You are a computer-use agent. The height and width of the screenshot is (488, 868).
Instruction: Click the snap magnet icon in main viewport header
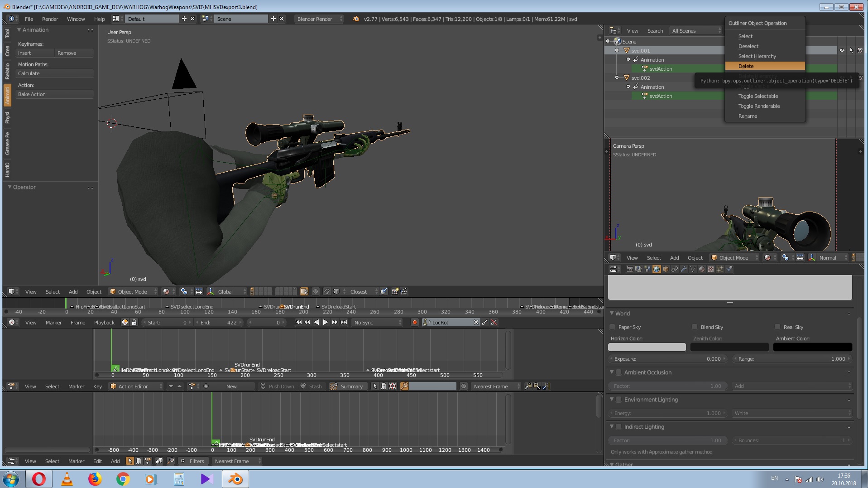click(327, 292)
